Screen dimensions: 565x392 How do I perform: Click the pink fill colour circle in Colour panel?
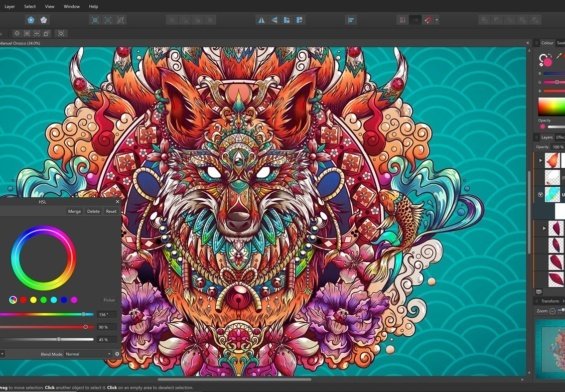click(548, 62)
